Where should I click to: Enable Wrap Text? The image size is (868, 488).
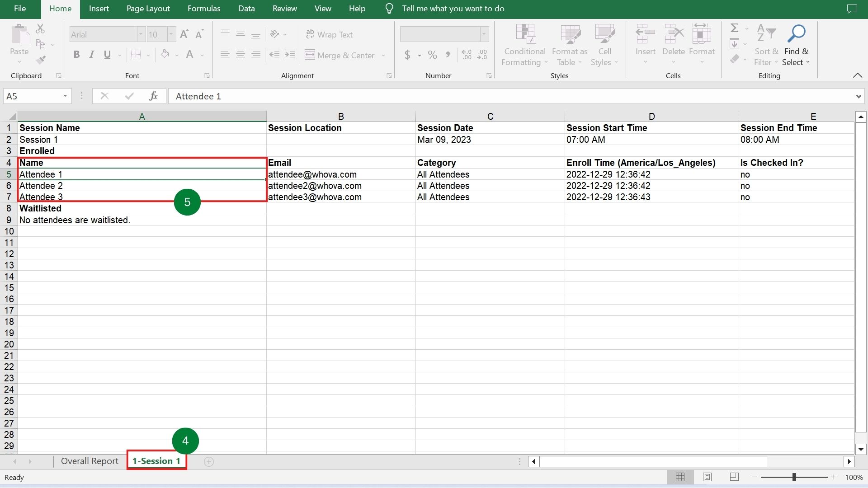coord(330,34)
